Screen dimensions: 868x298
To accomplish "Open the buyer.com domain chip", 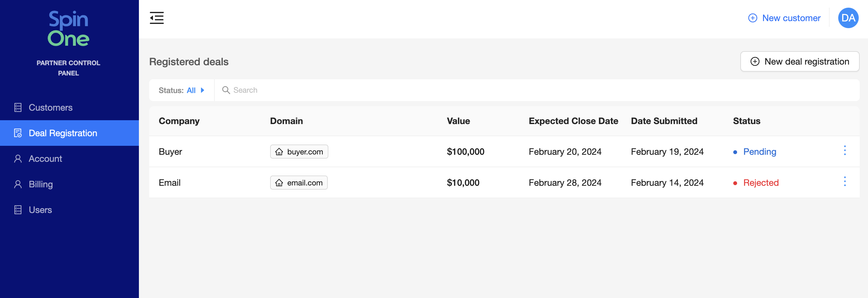I will (305, 152).
